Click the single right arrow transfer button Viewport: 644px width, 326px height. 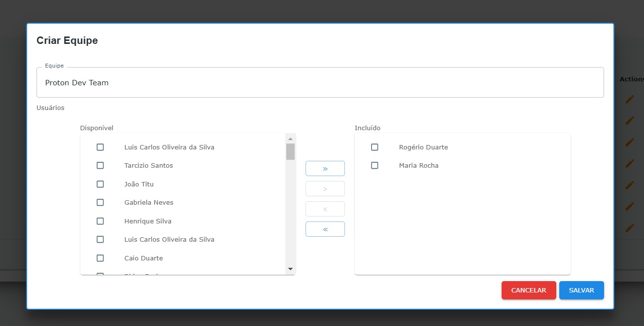[x=325, y=189]
